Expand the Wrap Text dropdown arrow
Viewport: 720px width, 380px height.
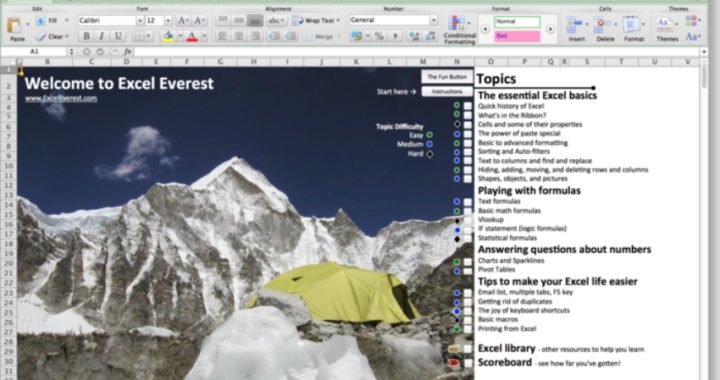coord(338,21)
